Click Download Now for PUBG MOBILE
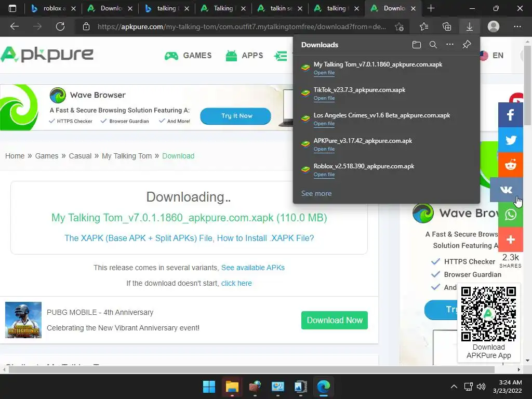532x399 pixels. pyautogui.click(x=335, y=320)
